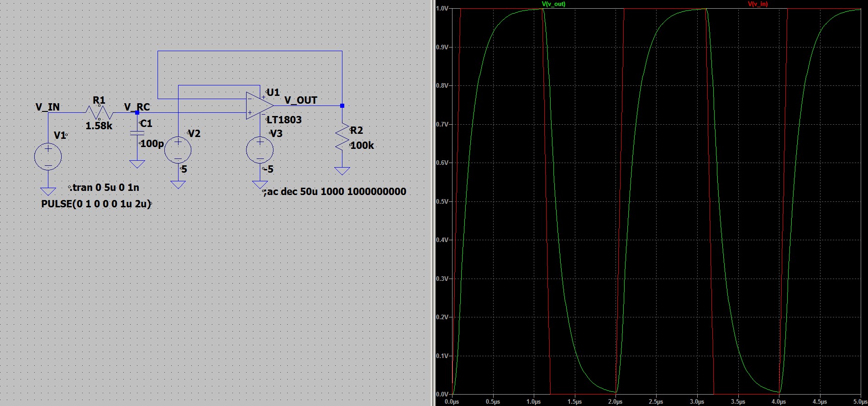Click the 100p capacitor value

click(152, 144)
